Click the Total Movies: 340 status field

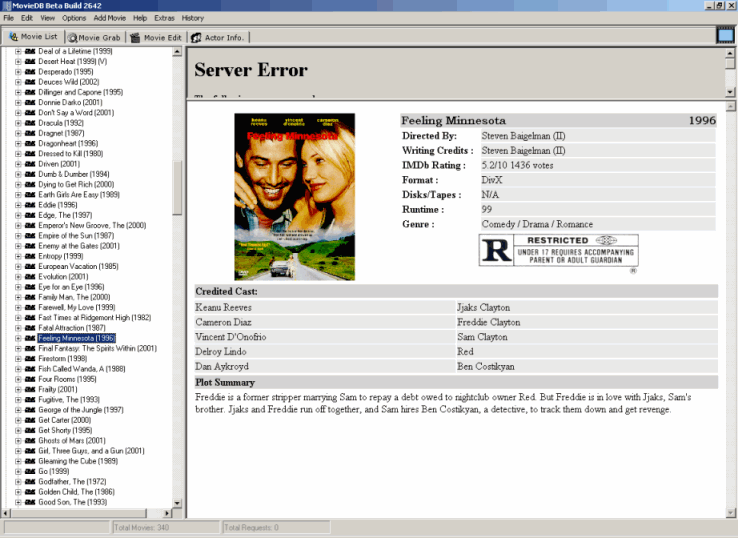pos(165,527)
